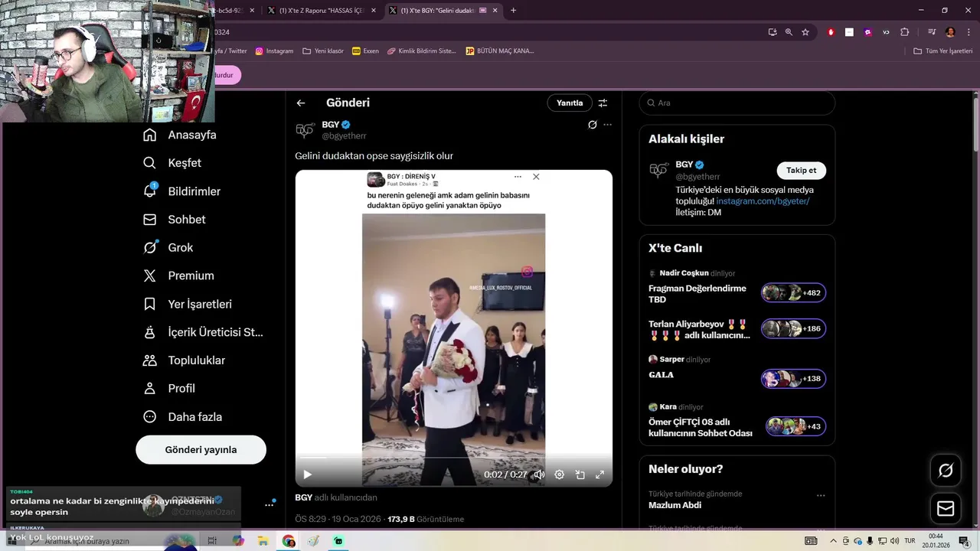Click the BGY adlı kullanıcıdan source link
Viewport: 980px width, 551px height.
click(335, 497)
